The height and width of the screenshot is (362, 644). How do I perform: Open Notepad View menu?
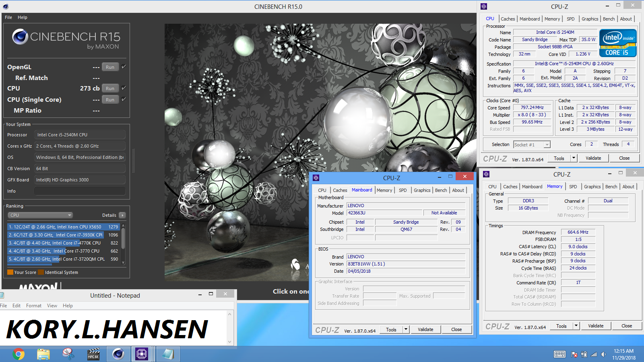pos(52,306)
